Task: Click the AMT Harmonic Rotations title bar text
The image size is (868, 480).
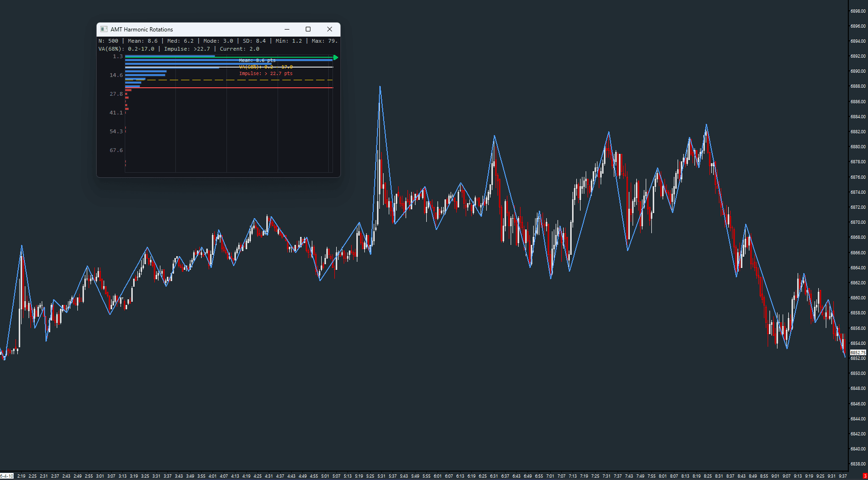Action: pyautogui.click(x=142, y=29)
